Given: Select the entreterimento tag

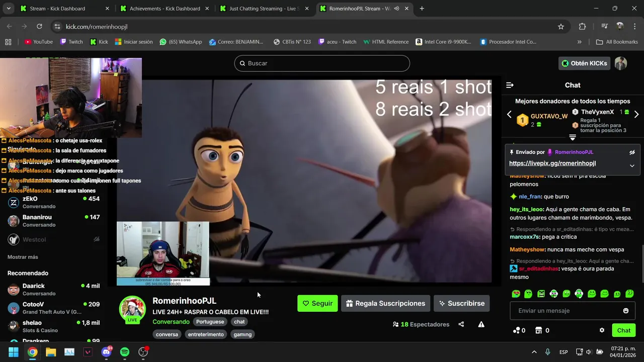Looking at the screenshot, I should pos(205,334).
